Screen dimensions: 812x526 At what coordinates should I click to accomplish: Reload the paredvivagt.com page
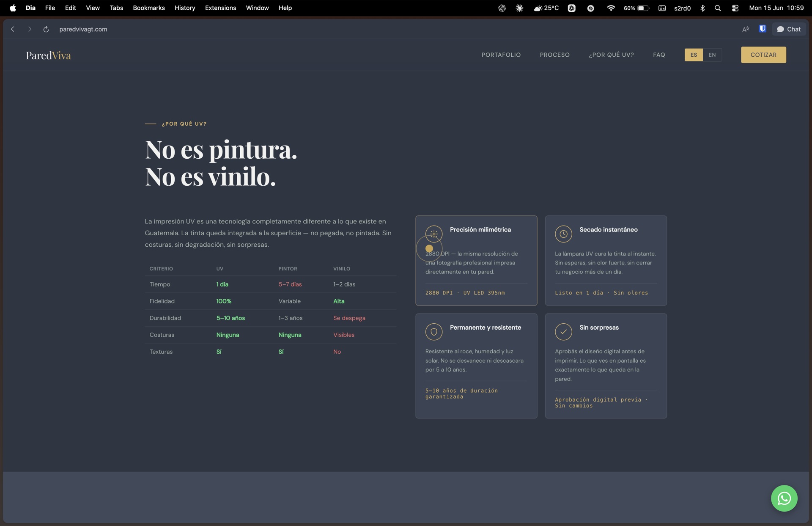tap(46, 29)
